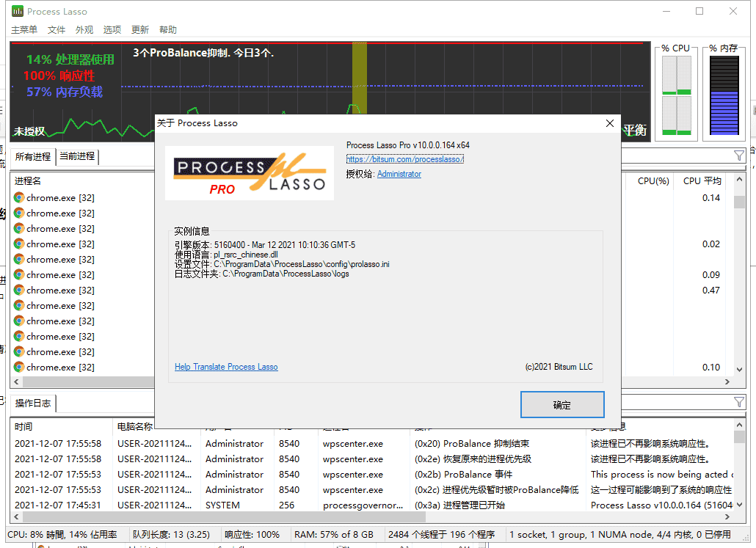Viewport: 756px width, 548px height.
Task: Click the % CPU meter gauge
Action: click(x=676, y=95)
